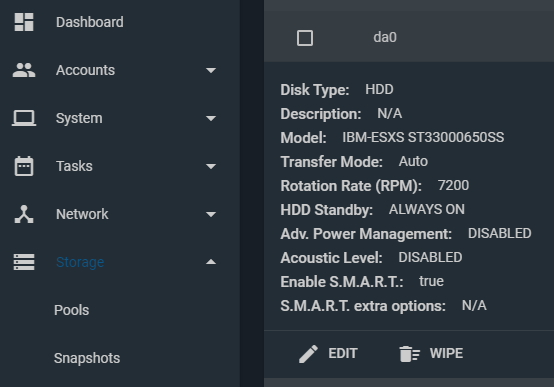The height and width of the screenshot is (387, 554).
Task: Click the Enable S.M.A.R.T. value true
Action: [x=431, y=281]
